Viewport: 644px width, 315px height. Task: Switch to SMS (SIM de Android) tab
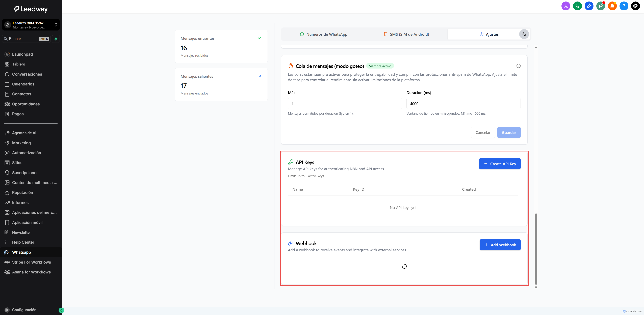click(x=406, y=34)
